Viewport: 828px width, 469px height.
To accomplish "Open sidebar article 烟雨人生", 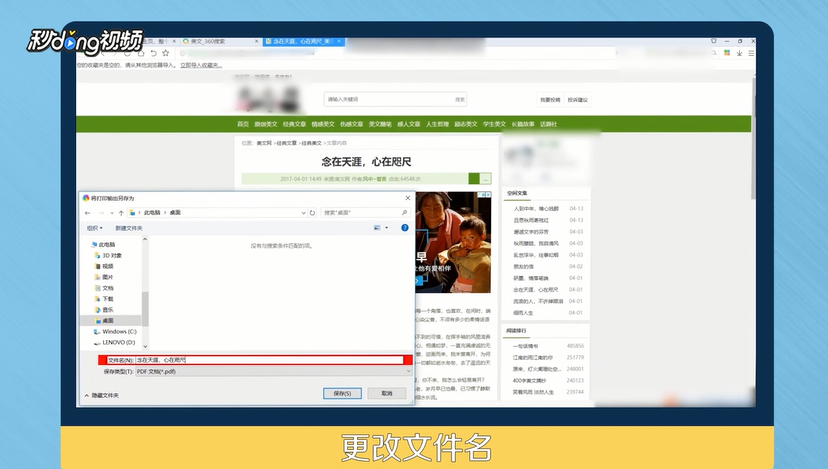I will click(x=523, y=313).
